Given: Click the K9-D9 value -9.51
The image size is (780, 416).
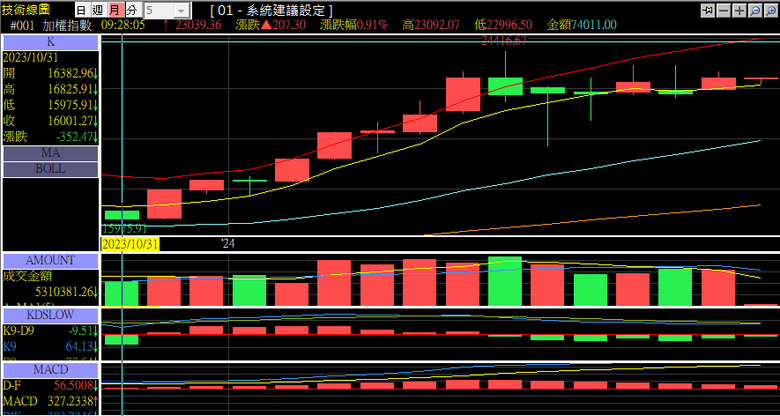Looking at the screenshot, I should coord(81,331).
